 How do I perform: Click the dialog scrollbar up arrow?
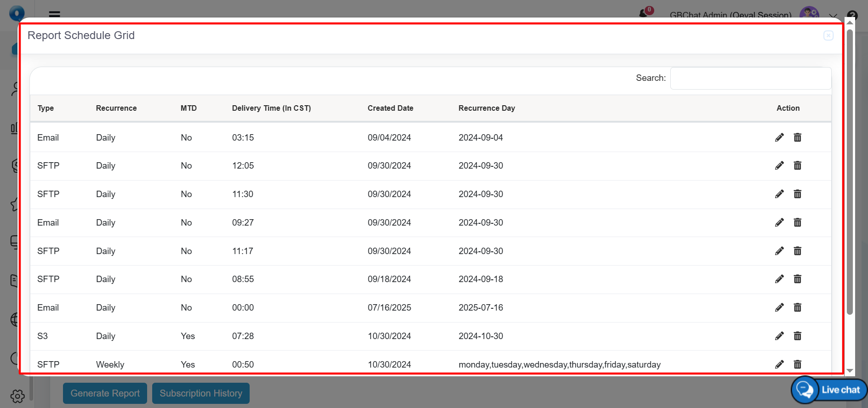(850, 23)
